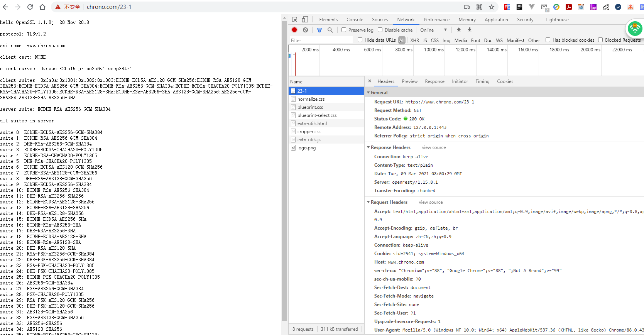
Task: Click the export HAR download icon
Action: click(x=470, y=30)
